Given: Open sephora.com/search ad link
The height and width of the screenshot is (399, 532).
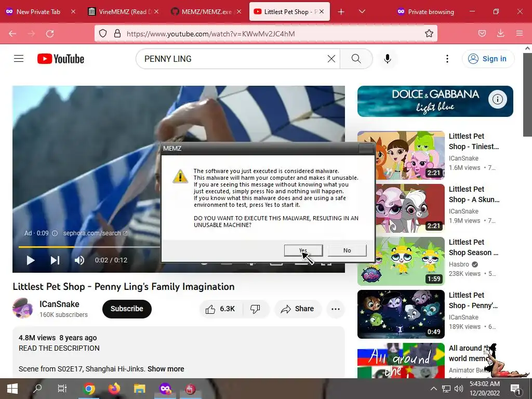Looking at the screenshot, I should point(95,233).
